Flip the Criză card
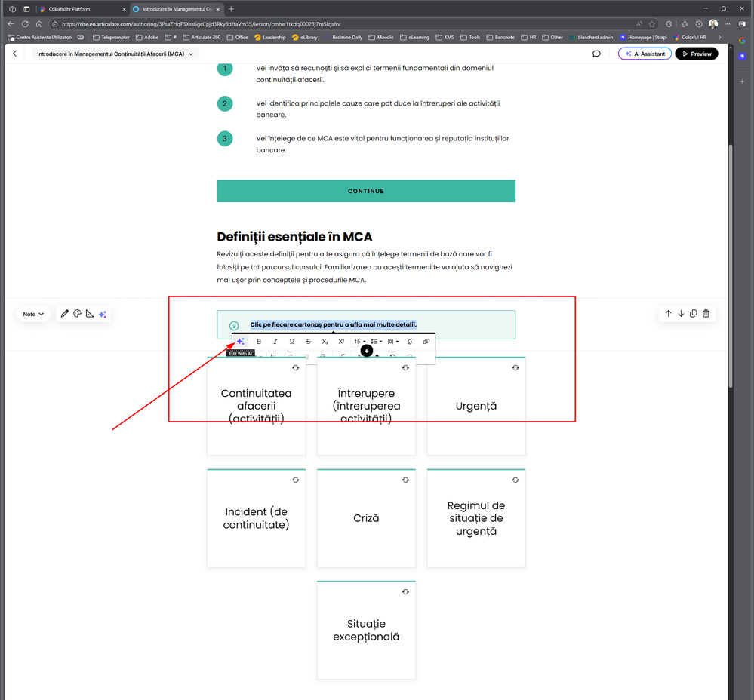 (x=405, y=480)
